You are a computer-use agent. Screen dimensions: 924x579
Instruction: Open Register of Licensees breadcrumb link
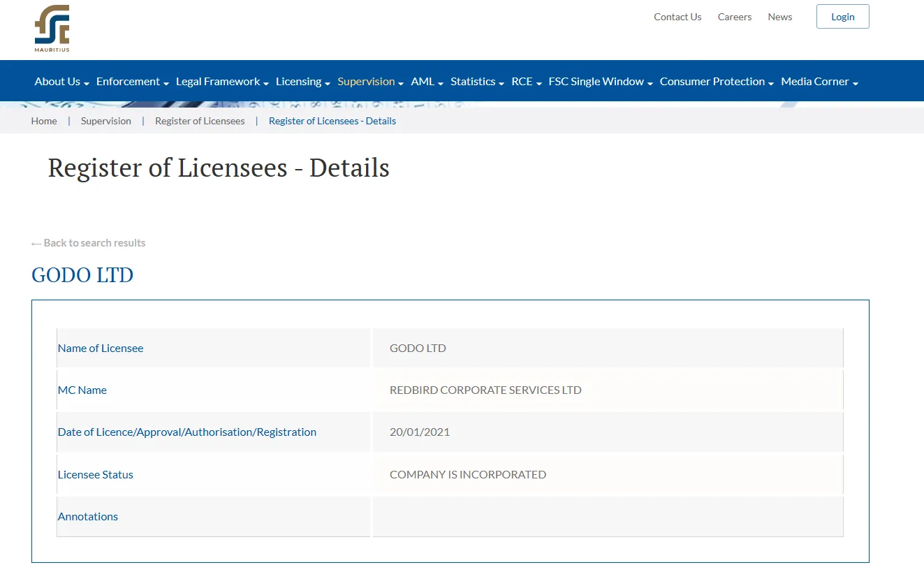pos(200,121)
